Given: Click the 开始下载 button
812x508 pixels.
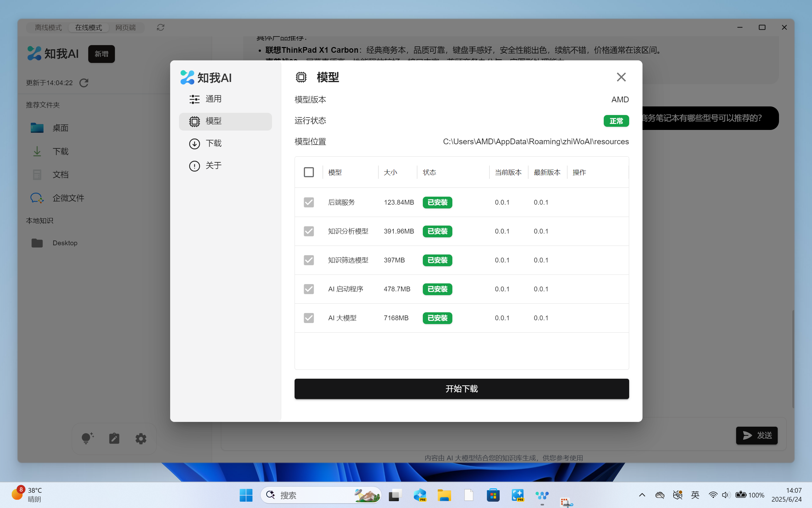Looking at the screenshot, I should 462,389.
